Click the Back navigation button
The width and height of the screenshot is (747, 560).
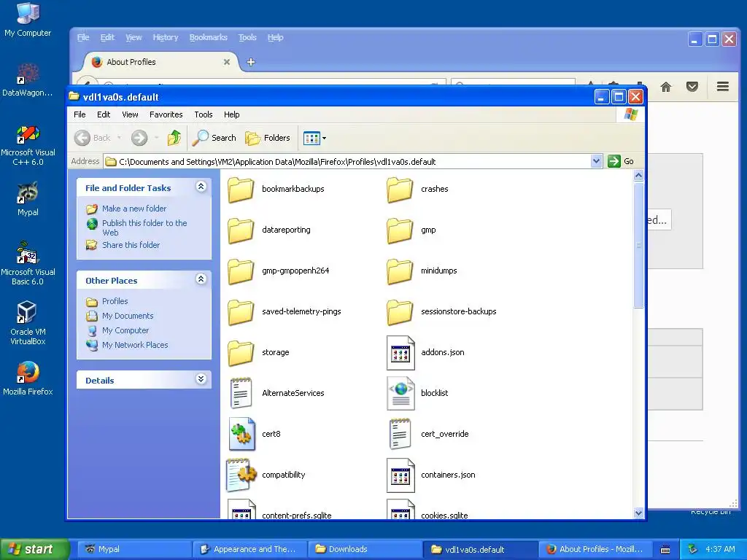pos(93,138)
